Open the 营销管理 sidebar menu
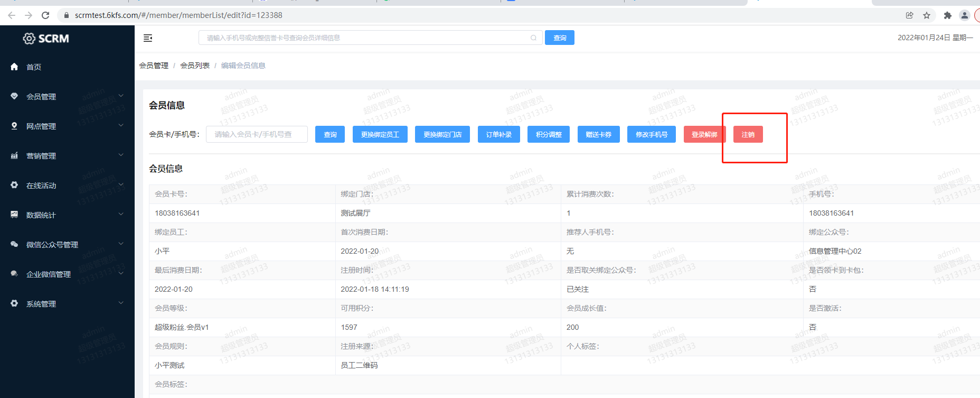Image resolution: width=980 pixels, height=398 pixels. [67, 155]
